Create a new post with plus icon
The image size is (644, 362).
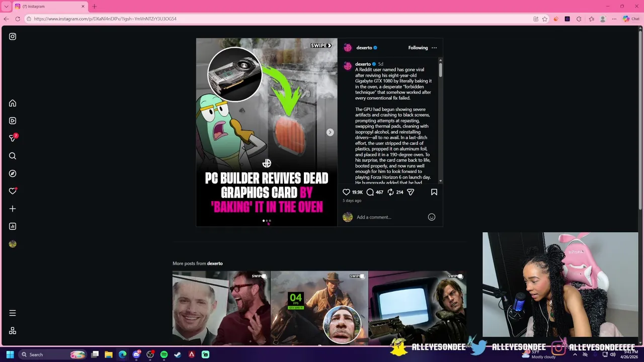pyautogui.click(x=13, y=209)
